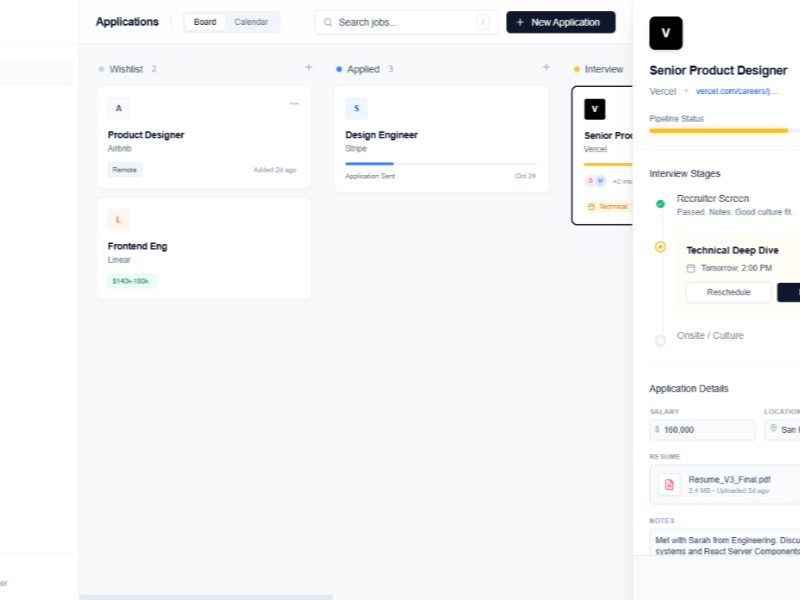Select the Recruiter Screen completed stage marker
800x600 pixels.
pos(660,204)
